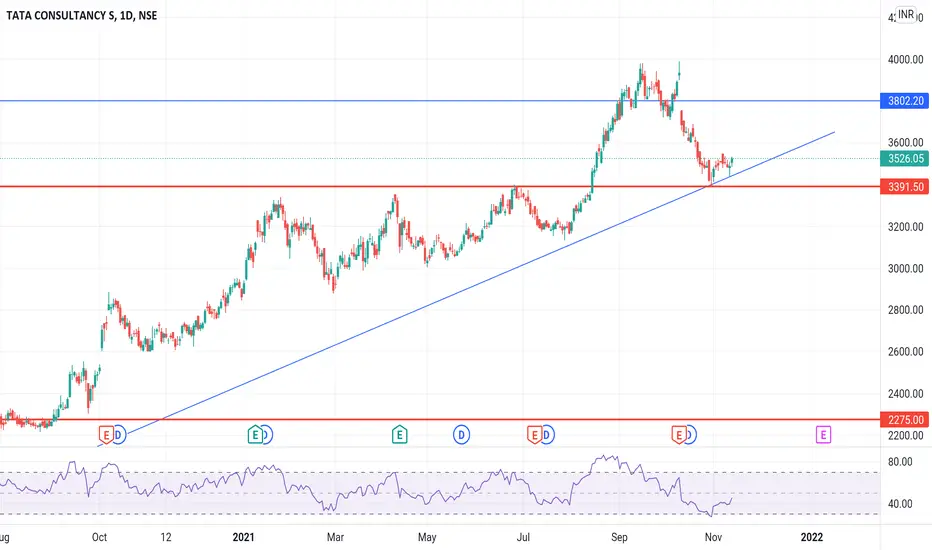
Task: Click the purple upcoming earnings E marker
Action: (823, 435)
